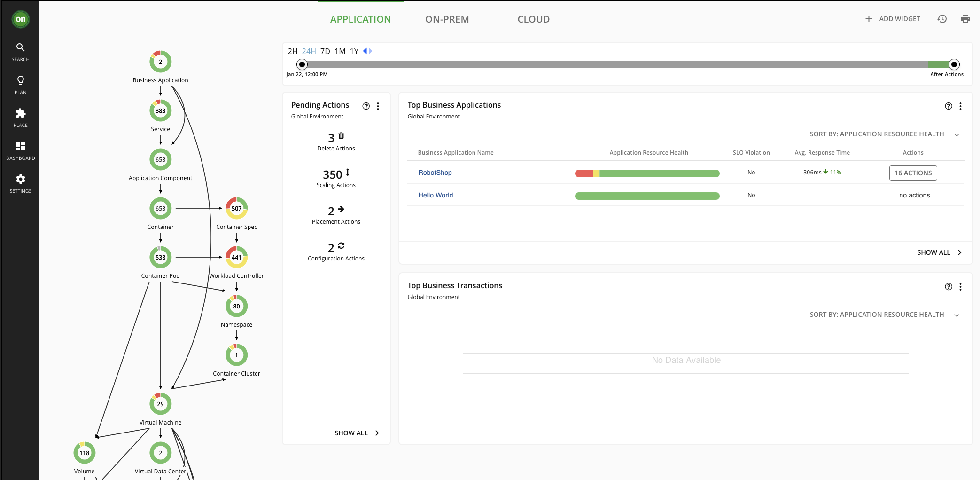The image size is (980, 480).
Task: Select the 24H time range
Action: pos(309,51)
